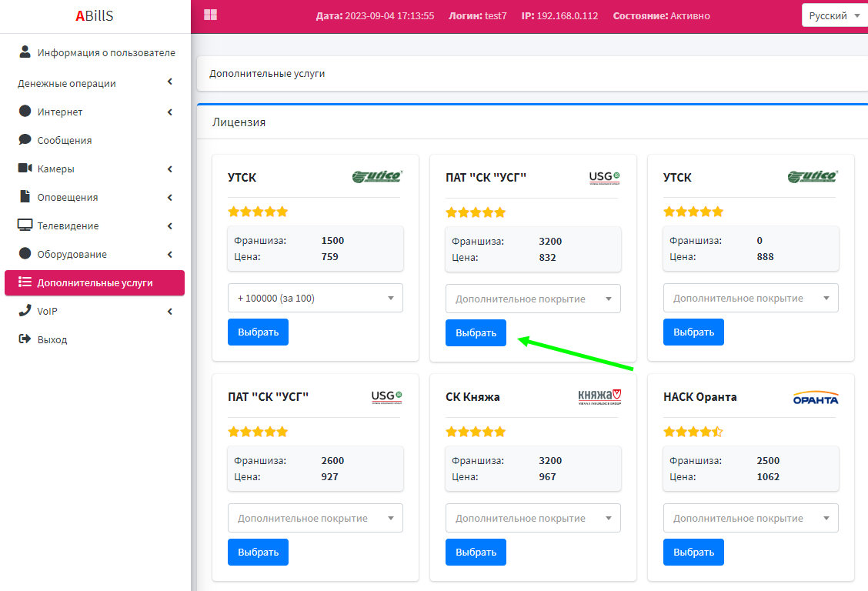Image resolution: width=868 pixels, height=591 pixels.
Task: Open the '+ 100000 (за 100)' coverage dropdown
Action: [315, 299]
